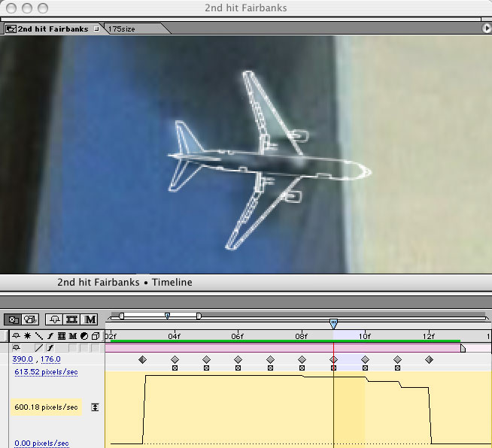The height and width of the screenshot is (448, 492).
Task: Click the comp icon on the Fairbanks tab
Action: pyautogui.click(x=11, y=29)
